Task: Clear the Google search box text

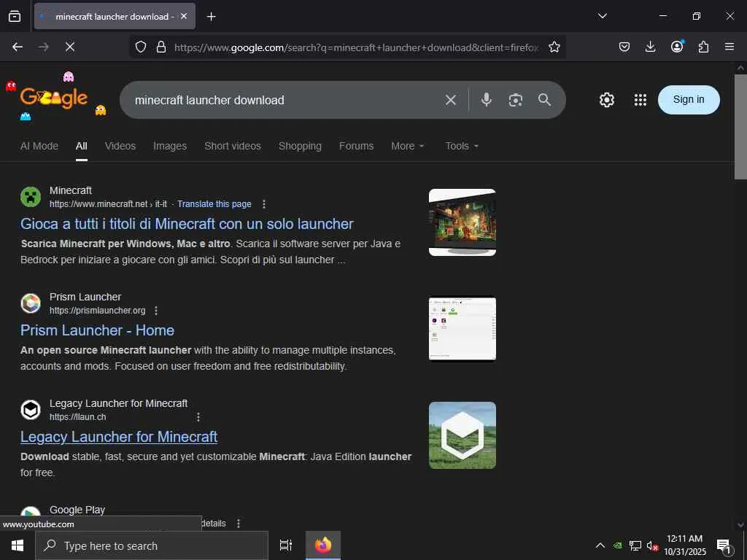Action: point(451,99)
